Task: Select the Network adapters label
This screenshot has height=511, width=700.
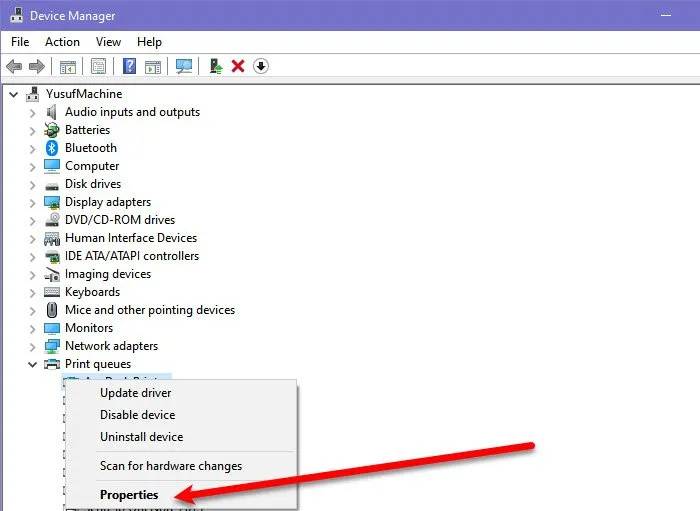Action: pos(112,346)
